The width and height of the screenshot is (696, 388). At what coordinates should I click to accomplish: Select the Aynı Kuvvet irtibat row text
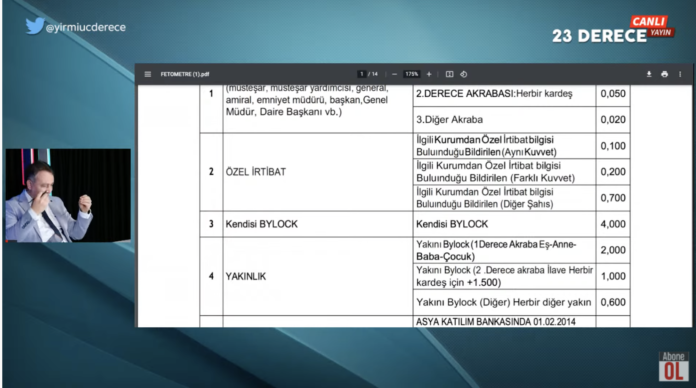click(486, 146)
